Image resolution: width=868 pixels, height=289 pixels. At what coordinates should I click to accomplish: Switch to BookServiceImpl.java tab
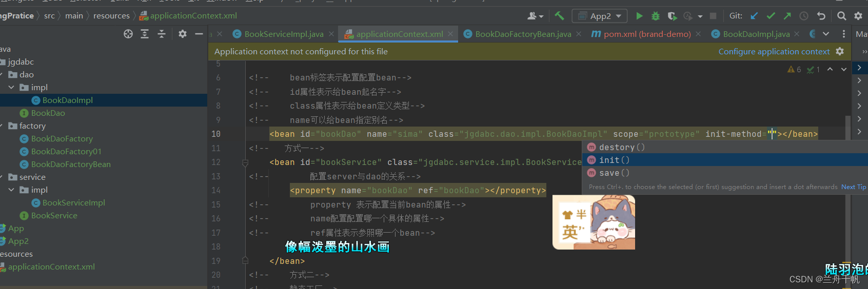(x=284, y=34)
